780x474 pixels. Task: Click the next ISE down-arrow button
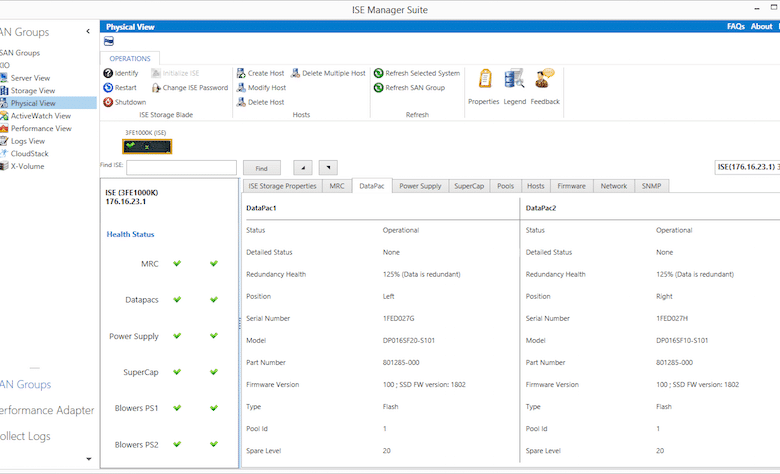click(x=328, y=168)
